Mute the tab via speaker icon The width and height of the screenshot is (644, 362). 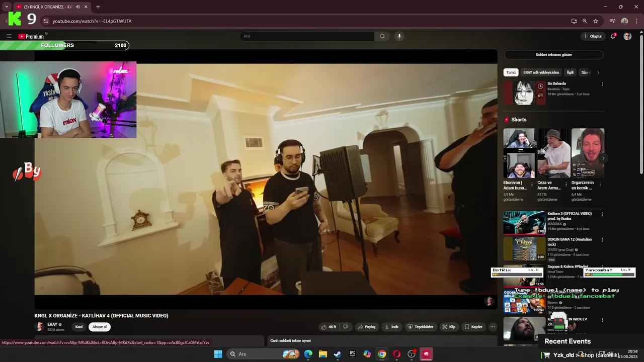(77, 7)
